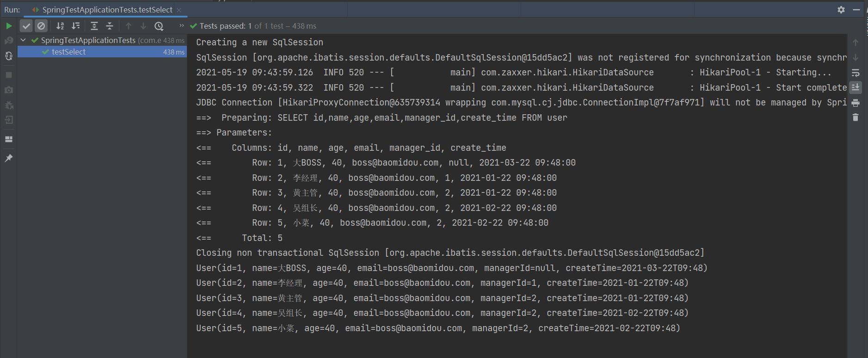Toggle show passed tests filter
Image resolution: width=868 pixels, height=358 pixels.
(26, 26)
